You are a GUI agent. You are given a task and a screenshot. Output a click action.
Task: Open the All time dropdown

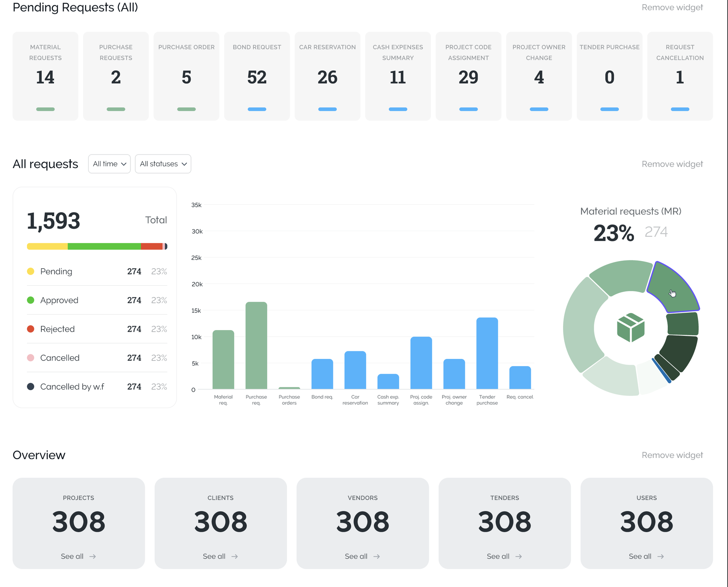109,164
